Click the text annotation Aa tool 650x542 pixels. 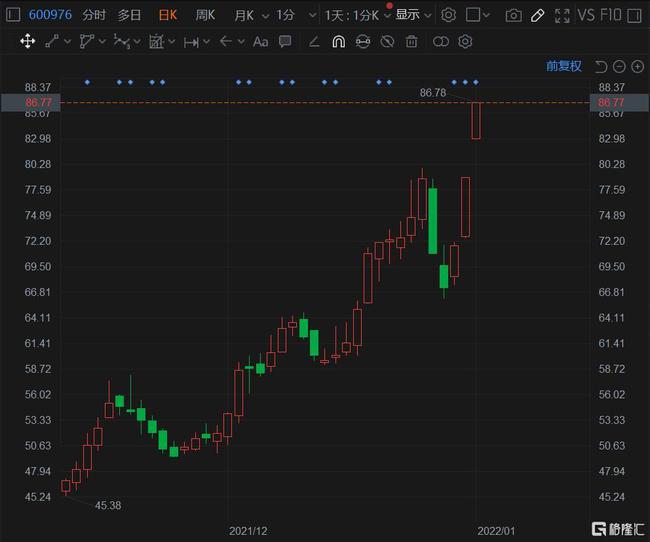[x=260, y=41]
